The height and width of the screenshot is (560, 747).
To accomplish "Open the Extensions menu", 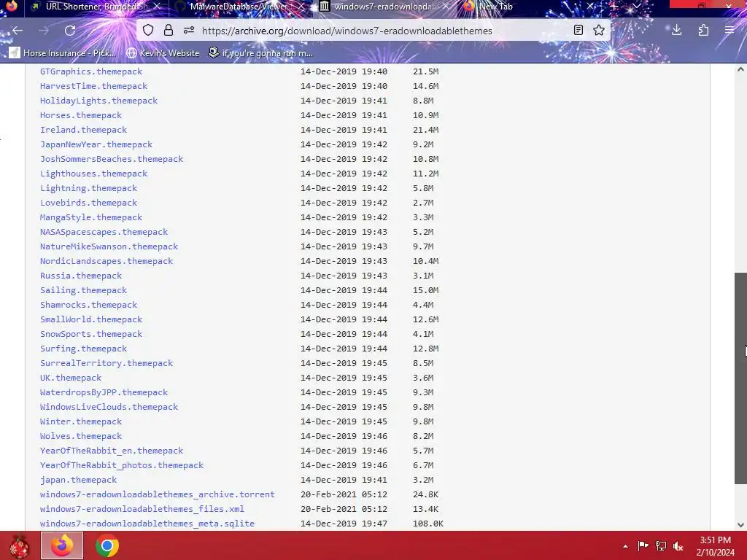I will point(703,31).
